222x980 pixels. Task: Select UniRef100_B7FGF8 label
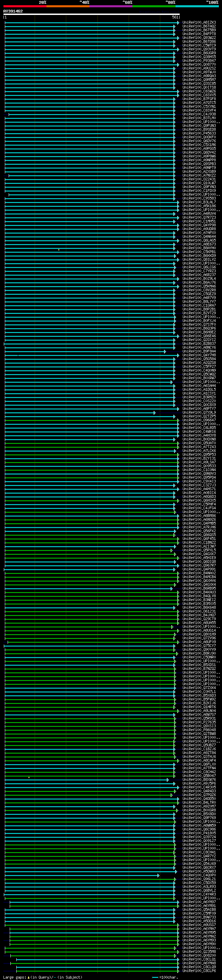click(199, 99)
